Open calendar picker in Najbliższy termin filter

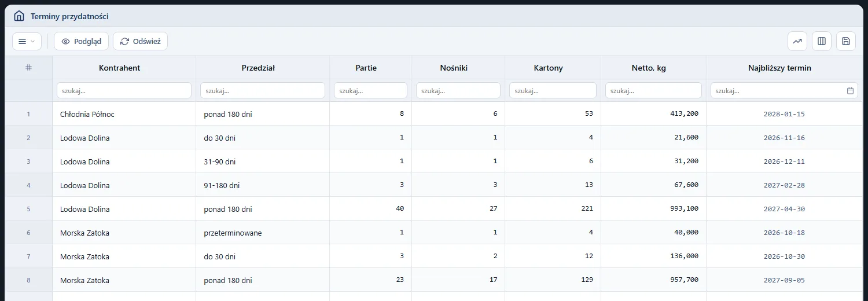(850, 91)
